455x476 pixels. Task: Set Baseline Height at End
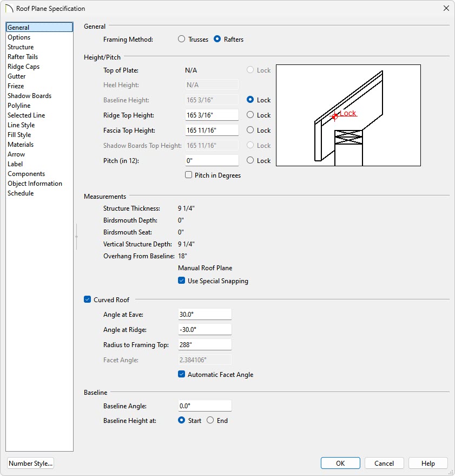point(210,420)
